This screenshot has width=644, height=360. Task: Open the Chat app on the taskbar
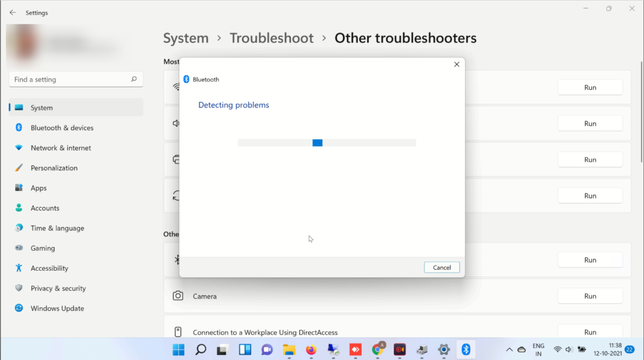[x=267, y=350]
